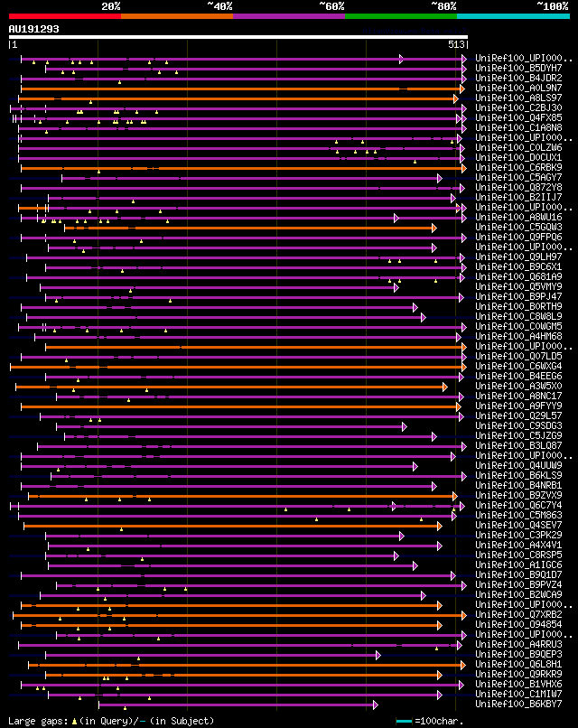578x728 pixels.
Task: Click the orange ~40% identity legend bar
Action: coord(177,16)
